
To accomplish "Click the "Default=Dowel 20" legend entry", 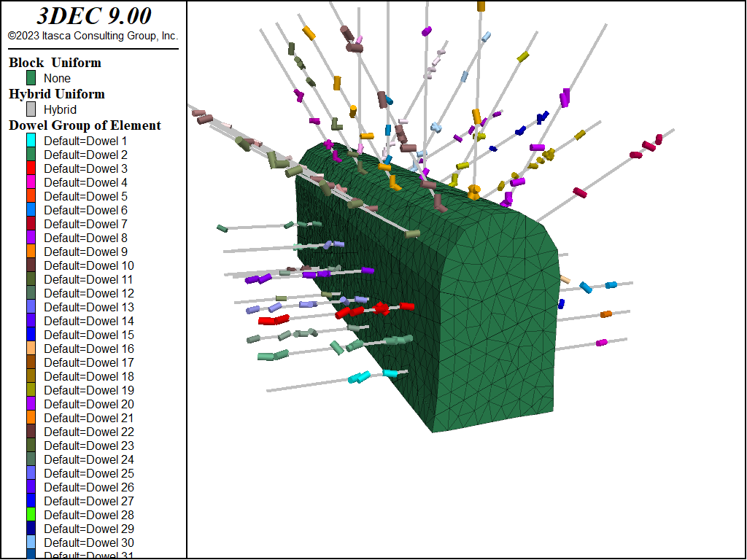I will click(89, 404).
